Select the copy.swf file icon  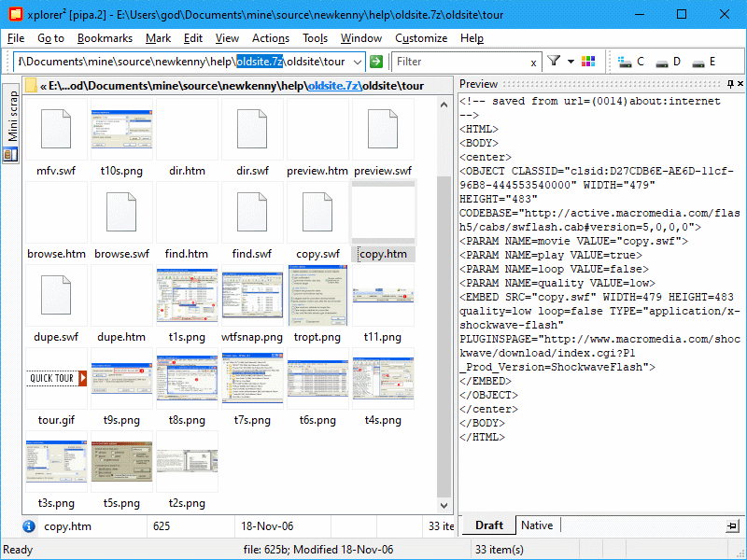[x=317, y=212]
